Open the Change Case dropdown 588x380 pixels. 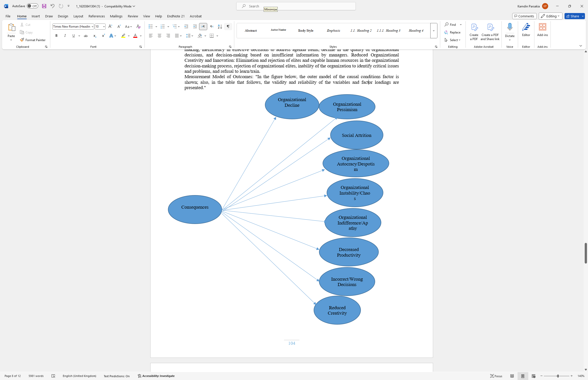click(x=128, y=27)
